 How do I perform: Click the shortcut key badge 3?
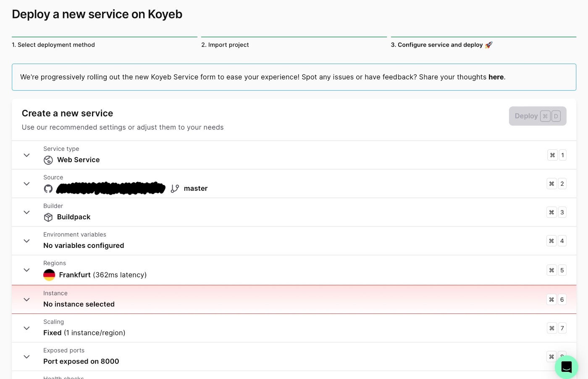tap(562, 212)
